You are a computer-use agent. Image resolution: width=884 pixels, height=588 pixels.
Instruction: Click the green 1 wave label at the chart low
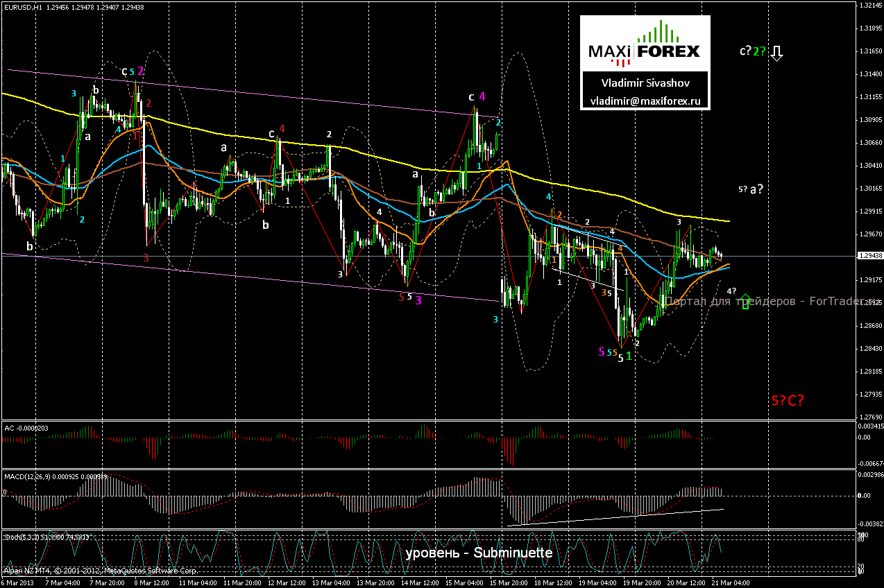point(629,356)
